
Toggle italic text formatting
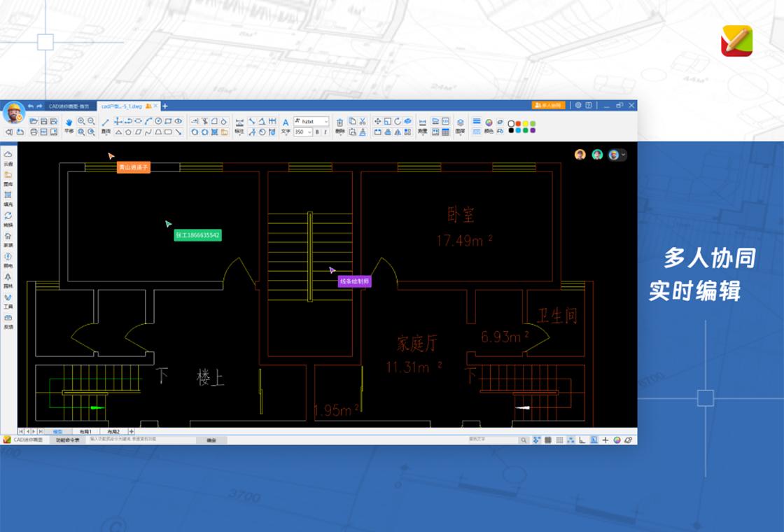325,132
